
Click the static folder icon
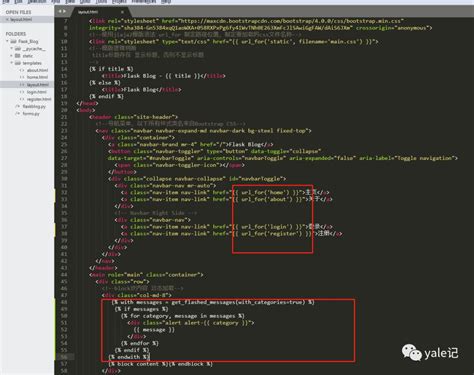(18, 56)
